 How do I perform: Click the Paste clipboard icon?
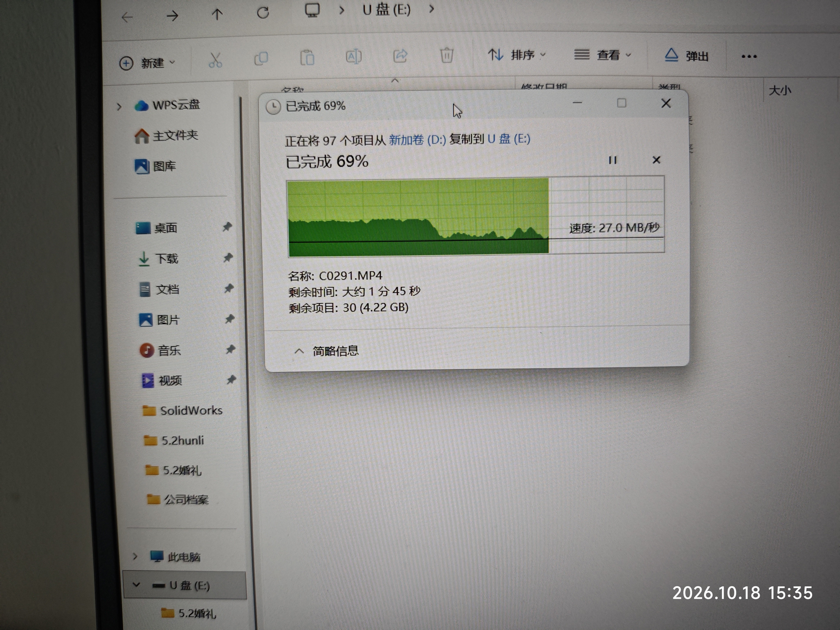(307, 58)
